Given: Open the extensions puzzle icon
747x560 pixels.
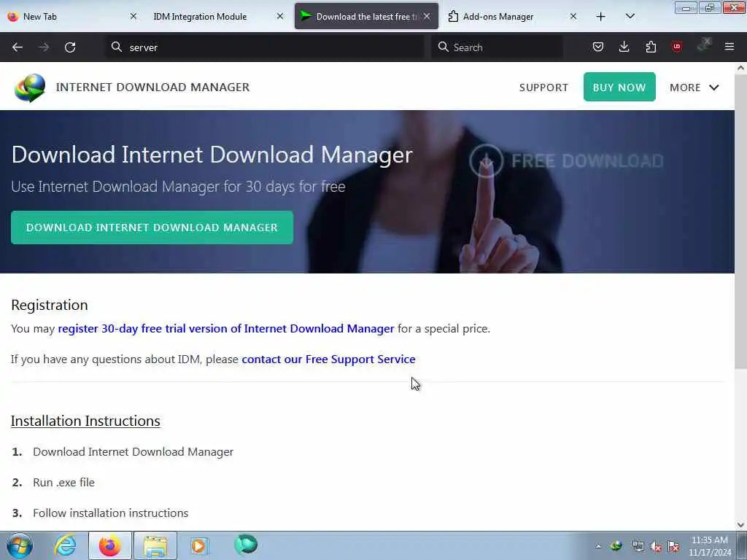Looking at the screenshot, I should (x=651, y=47).
